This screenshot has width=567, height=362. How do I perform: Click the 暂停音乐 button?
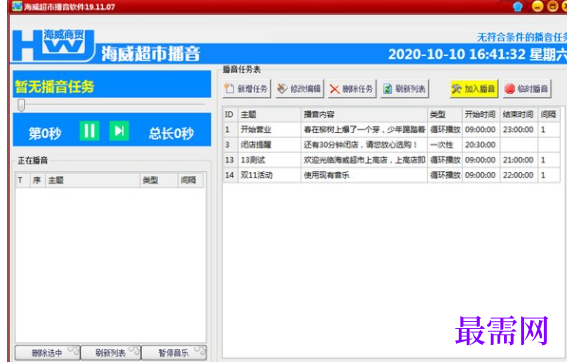pyautogui.click(x=174, y=353)
